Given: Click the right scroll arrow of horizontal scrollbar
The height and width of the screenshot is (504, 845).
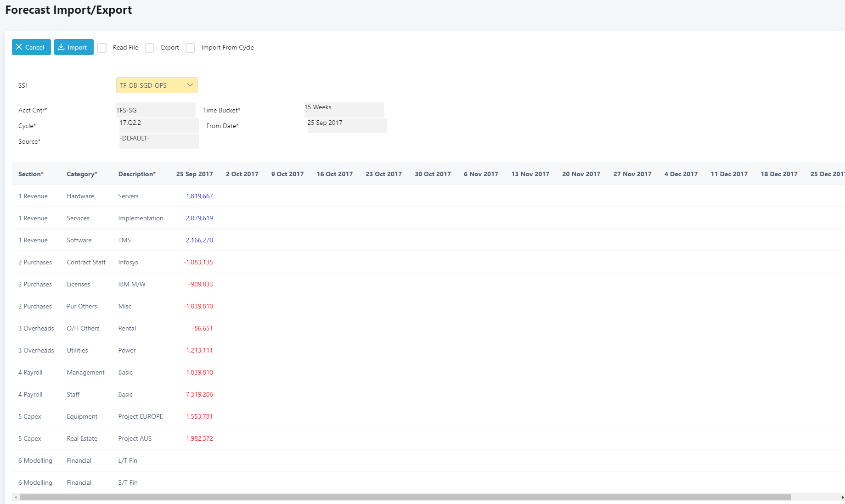Looking at the screenshot, I should [842, 497].
